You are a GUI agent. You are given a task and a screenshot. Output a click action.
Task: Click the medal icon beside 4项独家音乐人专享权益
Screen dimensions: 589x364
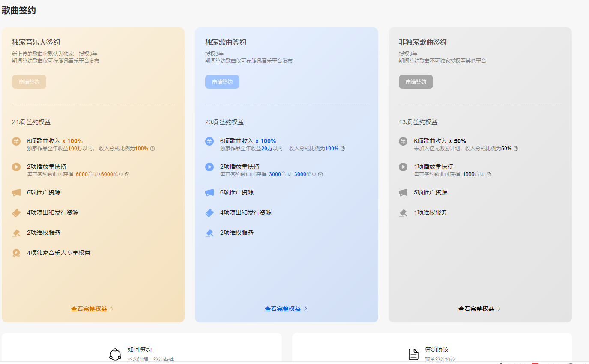pyautogui.click(x=16, y=253)
